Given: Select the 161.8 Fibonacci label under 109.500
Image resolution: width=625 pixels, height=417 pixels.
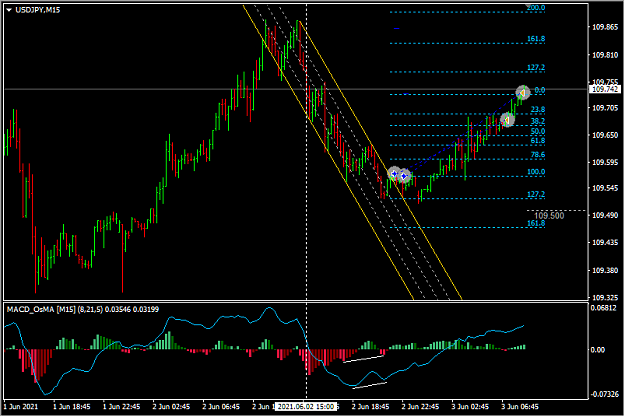Looking at the screenshot, I should point(536,223).
